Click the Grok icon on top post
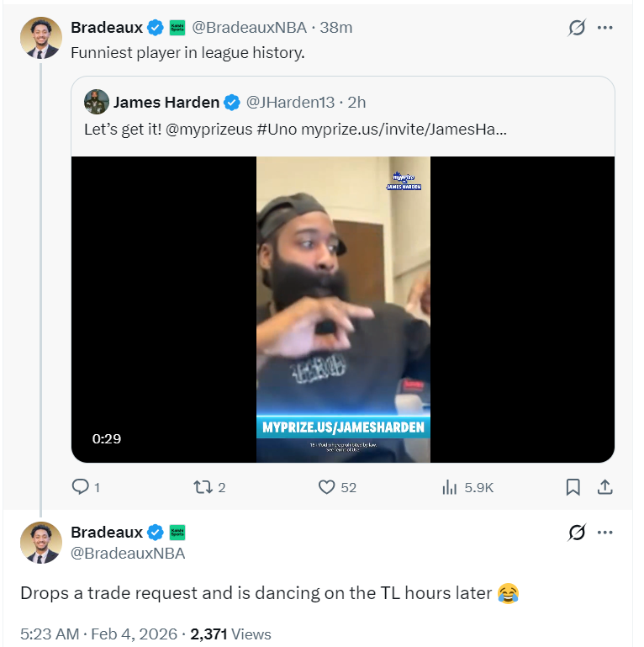The width and height of the screenshot is (644, 647). point(577,28)
